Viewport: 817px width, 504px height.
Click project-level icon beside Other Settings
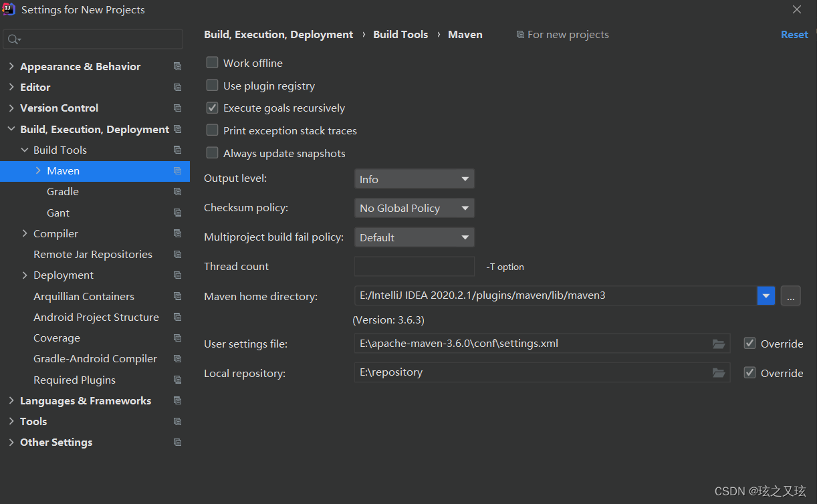177,442
